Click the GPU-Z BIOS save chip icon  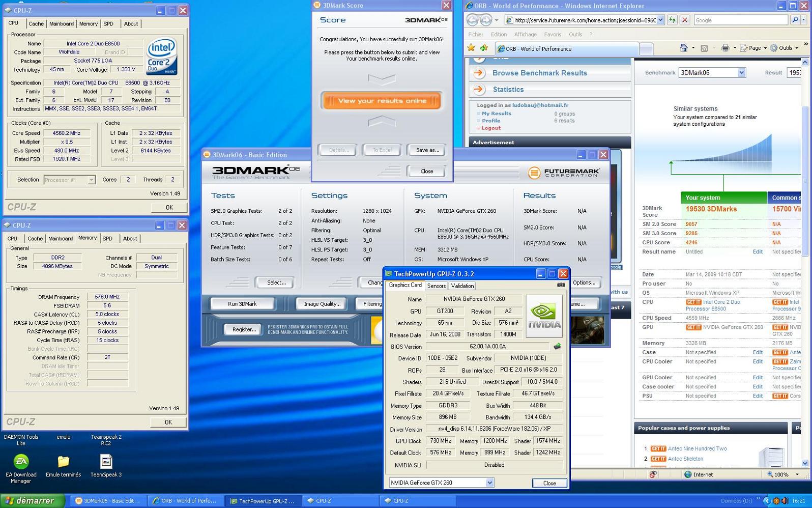click(557, 346)
